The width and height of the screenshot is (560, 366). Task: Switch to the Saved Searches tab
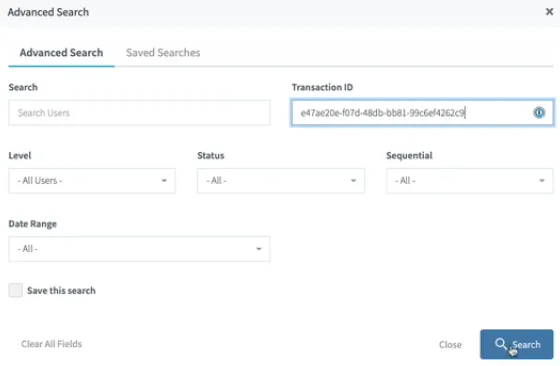coord(163,52)
